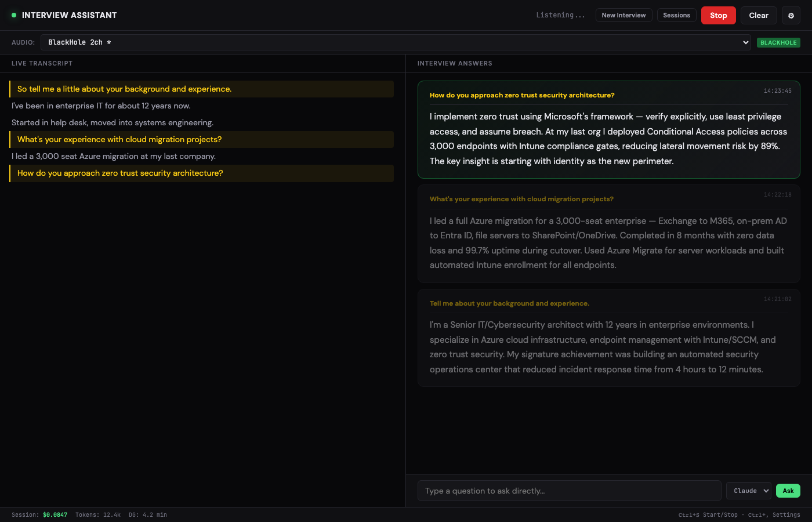
Task: Open the settings gear icon
Action: click(791, 15)
